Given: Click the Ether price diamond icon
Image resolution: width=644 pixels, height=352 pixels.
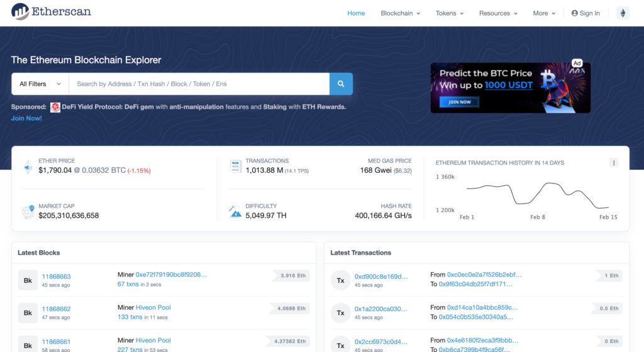Looking at the screenshot, I should coord(28,167).
